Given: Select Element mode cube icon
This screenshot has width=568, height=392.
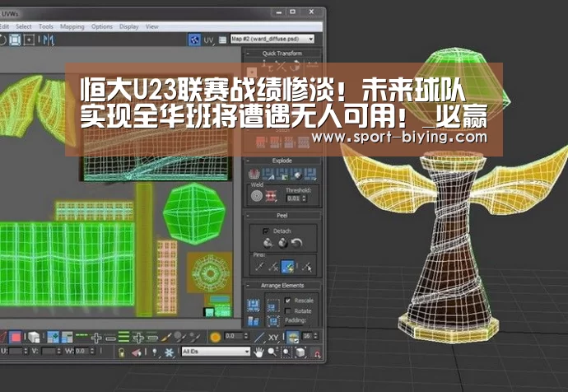Looking at the screenshot, I should pyautogui.click(x=33, y=338).
